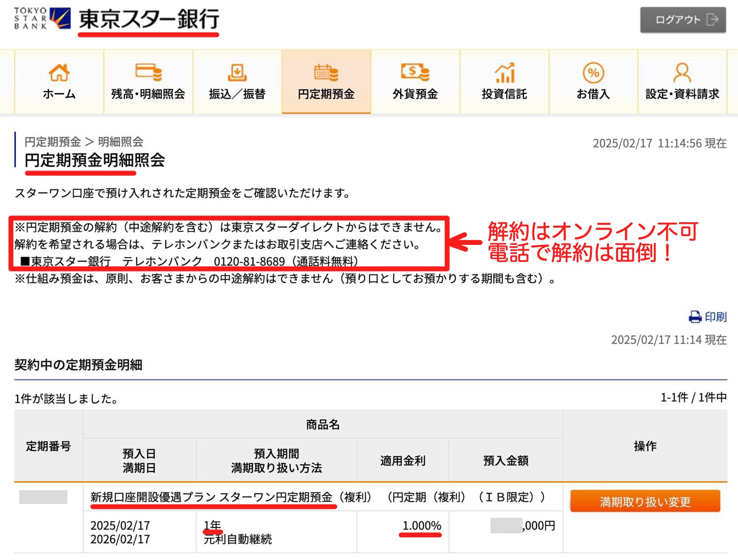Click the 元利自動継続 maturity handling text
This screenshot has width=738, height=560.
(x=238, y=539)
